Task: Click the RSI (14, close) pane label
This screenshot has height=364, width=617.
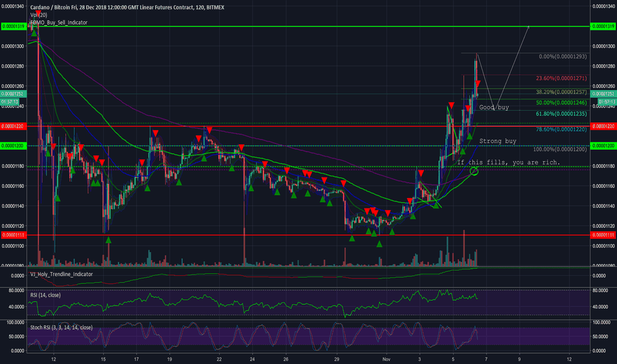Action: pyautogui.click(x=45, y=295)
